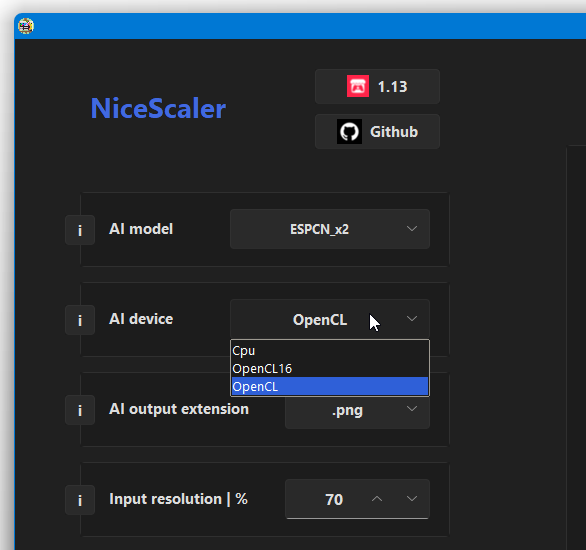Increase input resolution with up arrow
Image resolution: width=586 pixels, height=550 pixels.
point(377,499)
